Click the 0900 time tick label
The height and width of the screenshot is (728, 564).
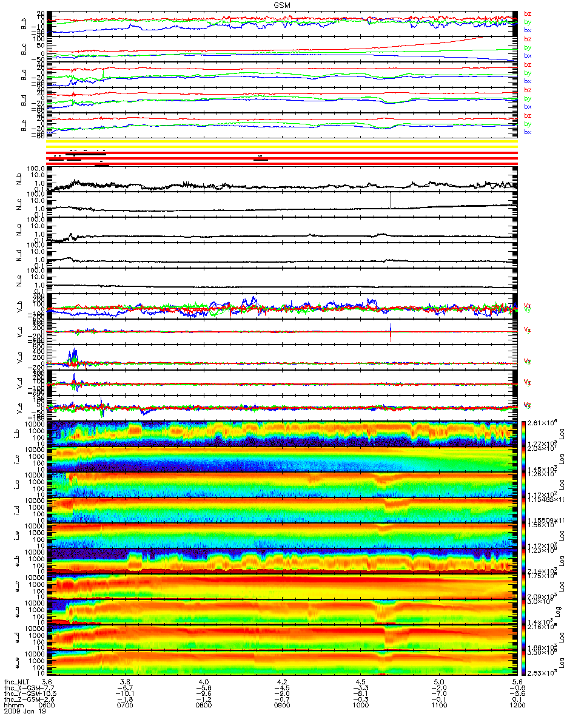[x=282, y=706]
